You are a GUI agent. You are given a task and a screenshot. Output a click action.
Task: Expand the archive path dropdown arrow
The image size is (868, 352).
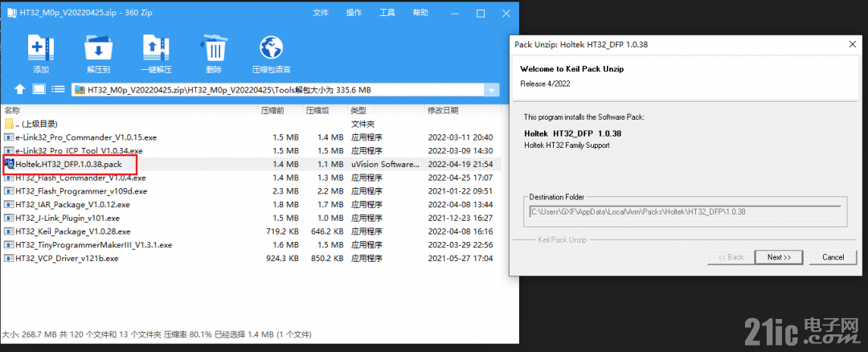(x=491, y=90)
